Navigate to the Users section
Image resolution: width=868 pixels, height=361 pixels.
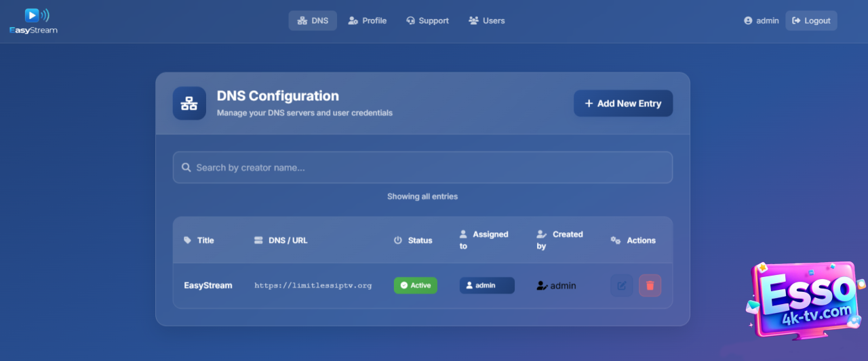486,21
